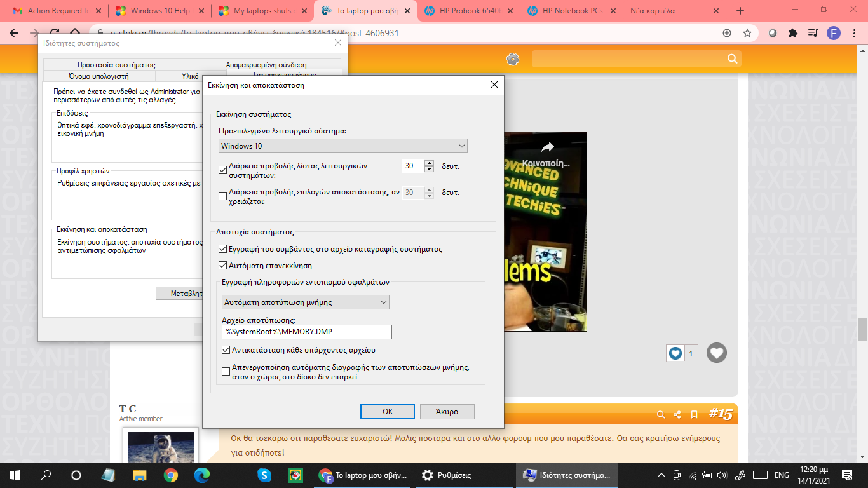Switch to the Προστασία συστήματος tab

pyautogui.click(x=116, y=65)
